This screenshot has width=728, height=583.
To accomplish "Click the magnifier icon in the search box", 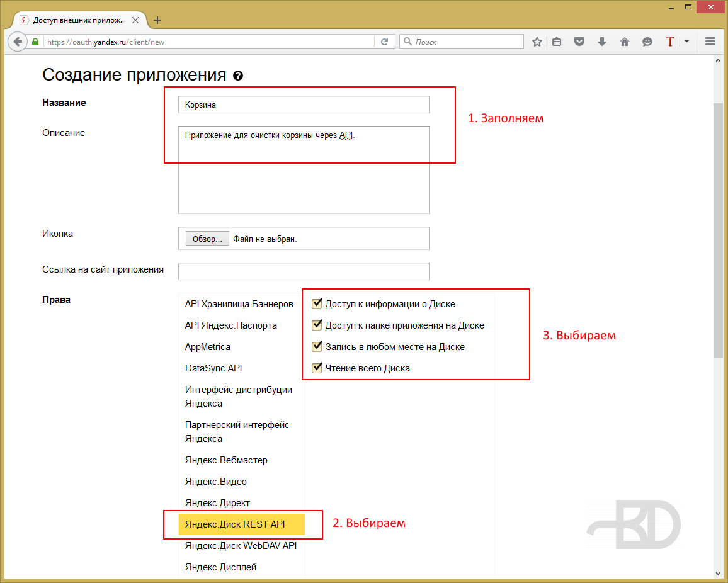I will pyautogui.click(x=407, y=42).
